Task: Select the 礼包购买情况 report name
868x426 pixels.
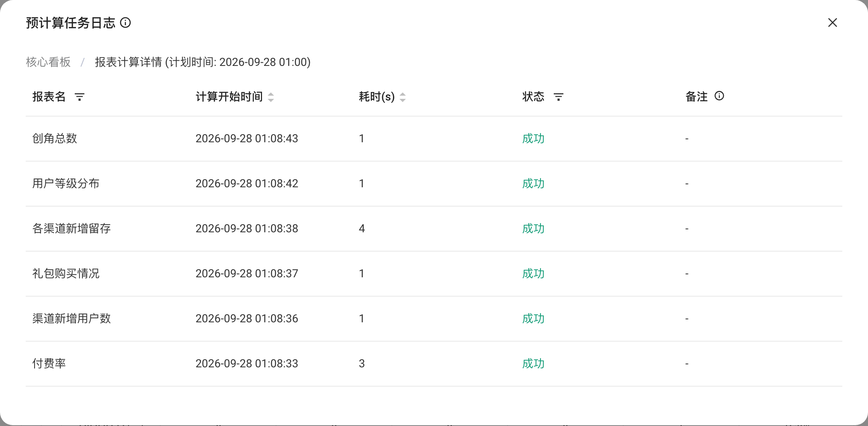Action: click(66, 274)
